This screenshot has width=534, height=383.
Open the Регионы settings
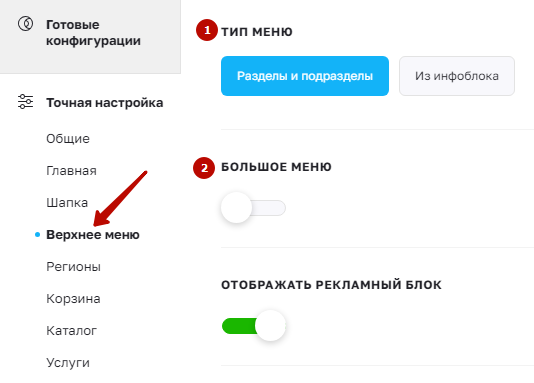tap(73, 267)
